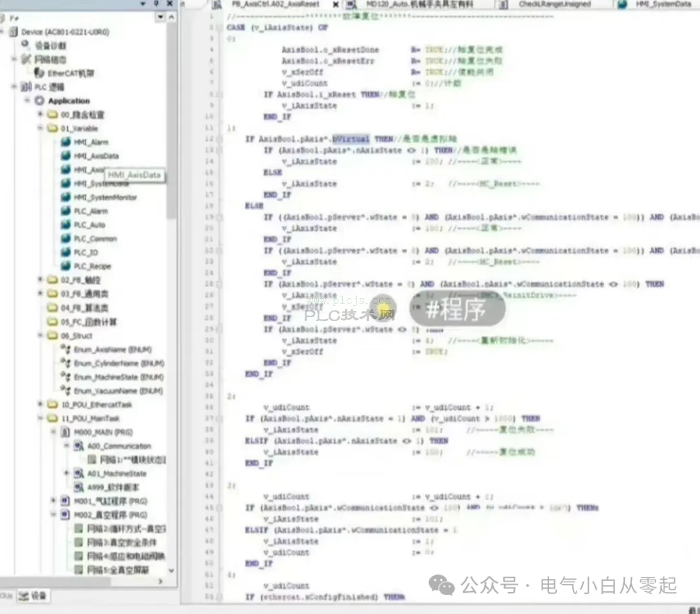Click the Enum_AxisName enum icon
The height and width of the screenshot is (614, 700).
coord(65,349)
